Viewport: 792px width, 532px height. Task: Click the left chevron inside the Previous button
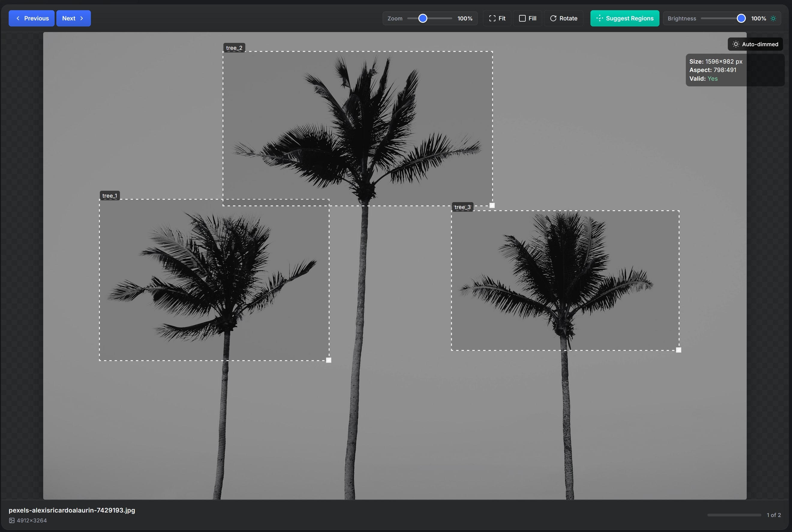19,18
